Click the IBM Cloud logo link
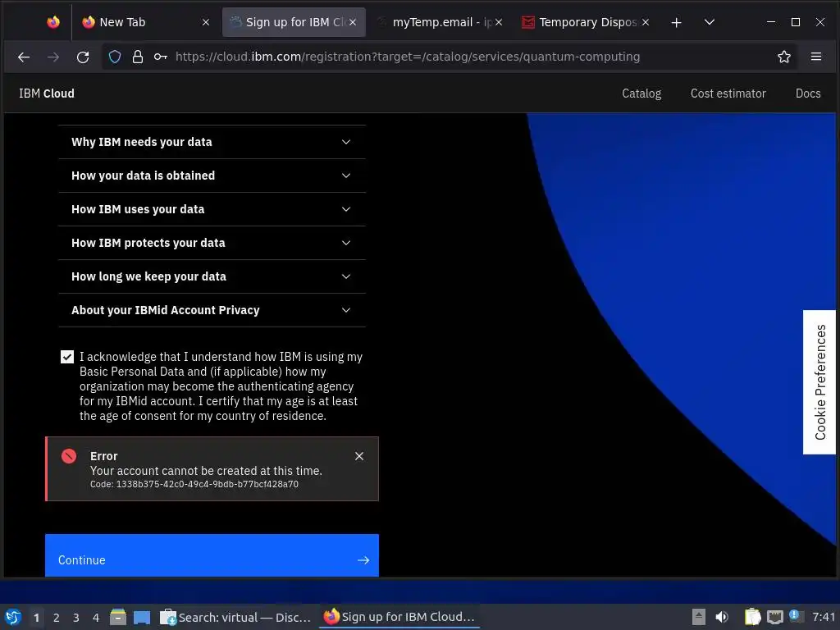This screenshot has height=630, width=840. (x=47, y=94)
